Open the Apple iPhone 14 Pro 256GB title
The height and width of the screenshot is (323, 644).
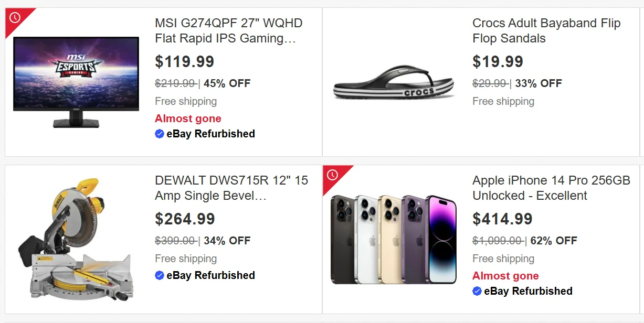[551, 188]
